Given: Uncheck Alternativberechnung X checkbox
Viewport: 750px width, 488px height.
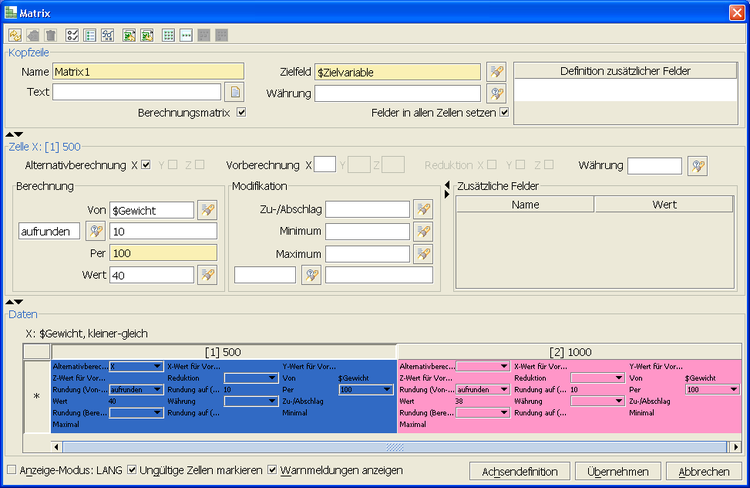Looking at the screenshot, I should tap(147, 164).
